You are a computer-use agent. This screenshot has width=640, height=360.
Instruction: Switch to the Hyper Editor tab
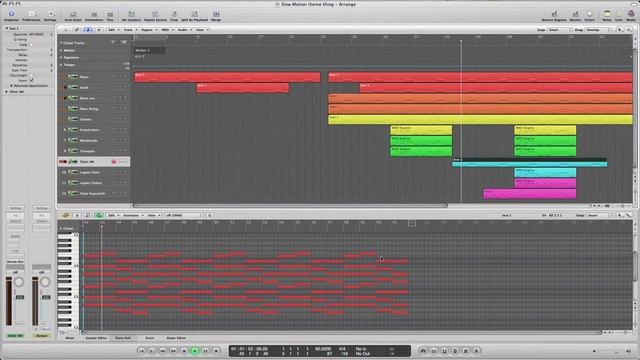pyautogui.click(x=176, y=338)
